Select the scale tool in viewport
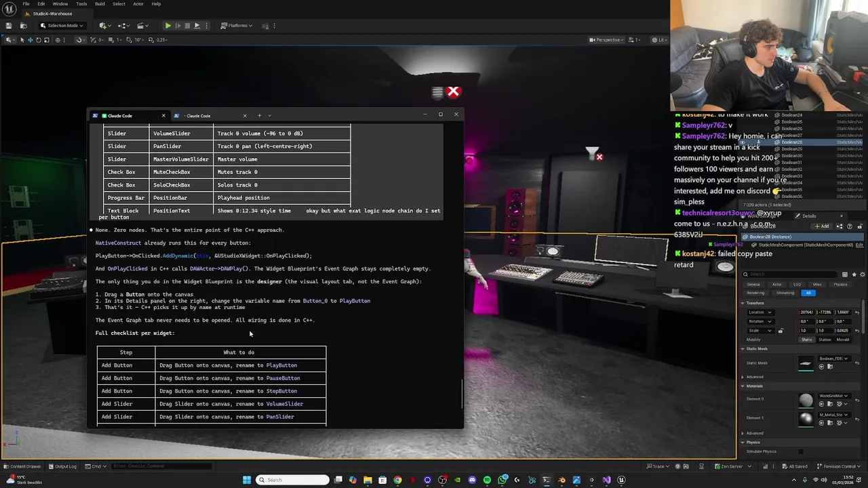 (x=46, y=40)
